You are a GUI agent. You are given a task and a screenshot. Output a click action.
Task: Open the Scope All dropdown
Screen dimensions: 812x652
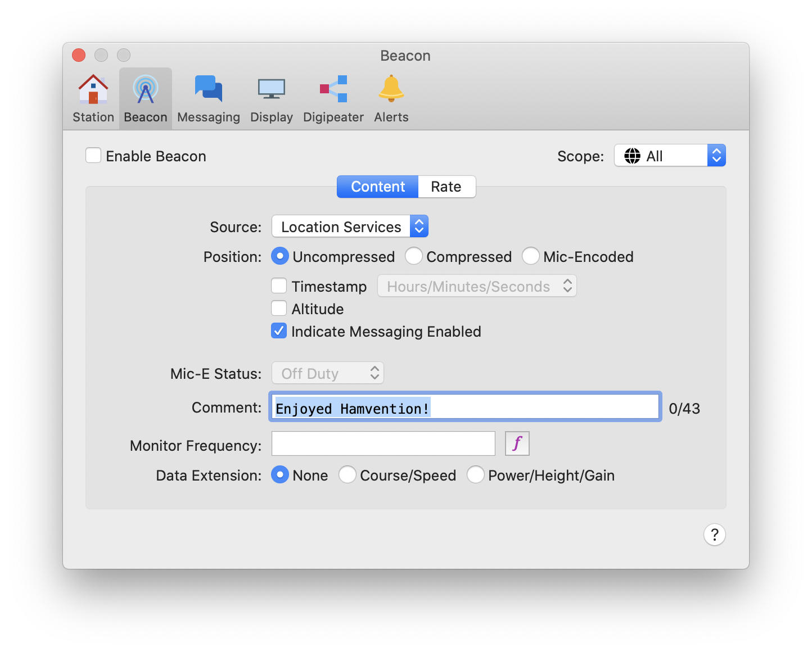[x=670, y=156]
